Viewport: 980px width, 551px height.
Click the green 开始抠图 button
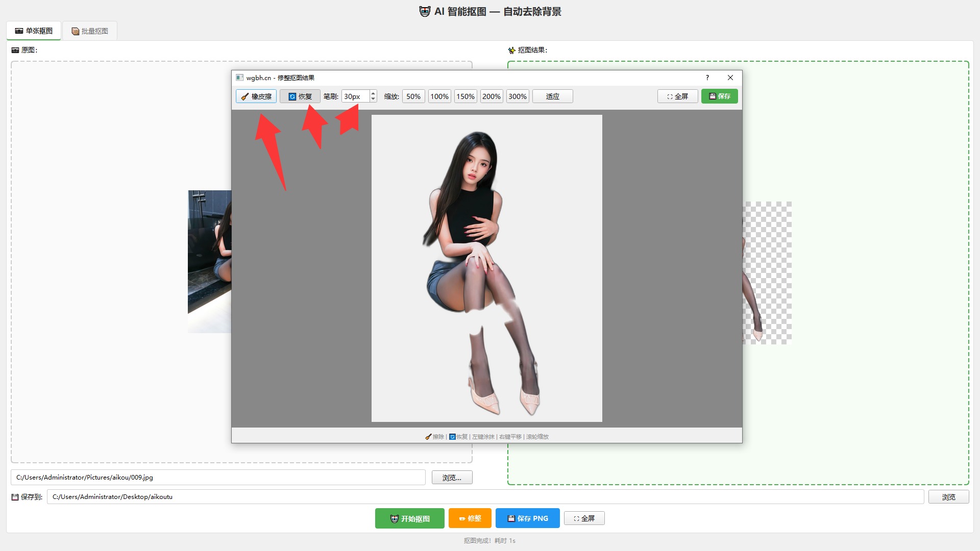(x=410, y=518)
